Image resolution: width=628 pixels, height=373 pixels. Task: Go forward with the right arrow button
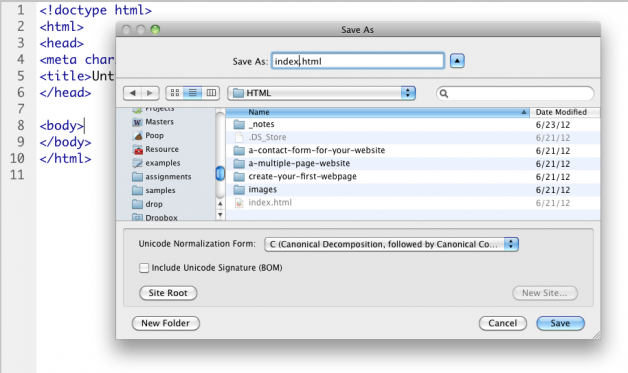150,93
